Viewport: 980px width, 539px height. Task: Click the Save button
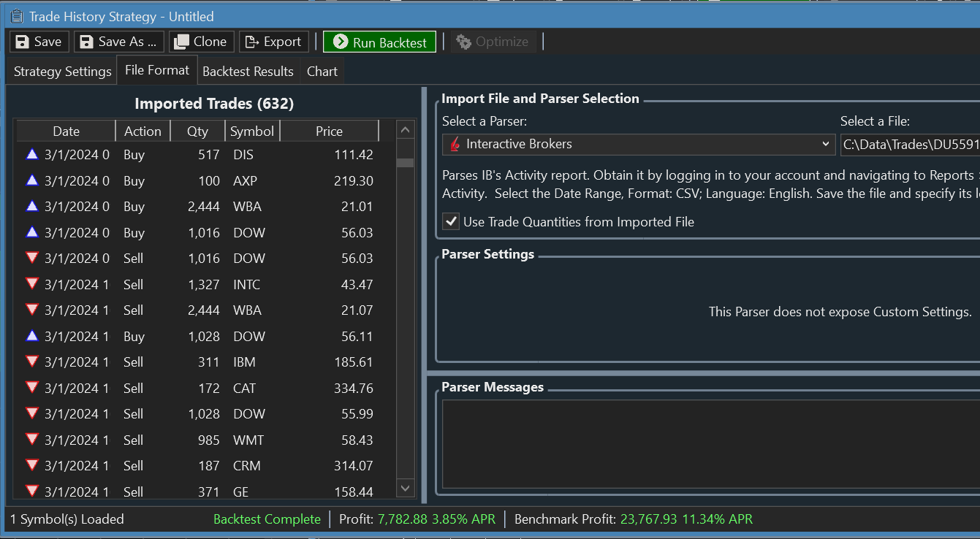(39, 42)
